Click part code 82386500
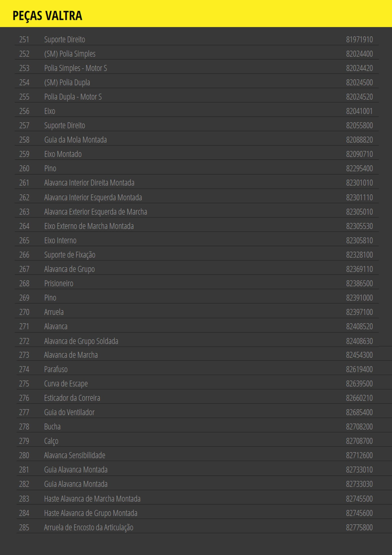This screenshot has width=392, height=555. pos(359,284)
